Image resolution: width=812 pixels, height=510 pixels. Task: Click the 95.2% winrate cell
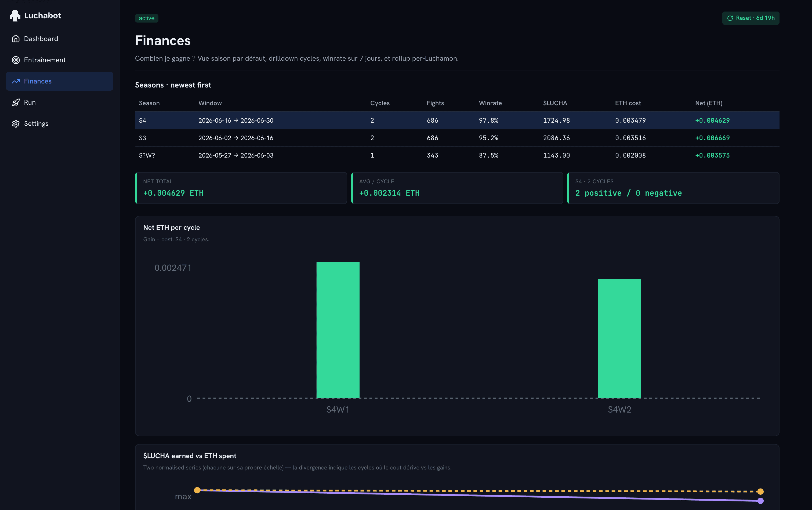pyautogui.click(x=489, y=138)
